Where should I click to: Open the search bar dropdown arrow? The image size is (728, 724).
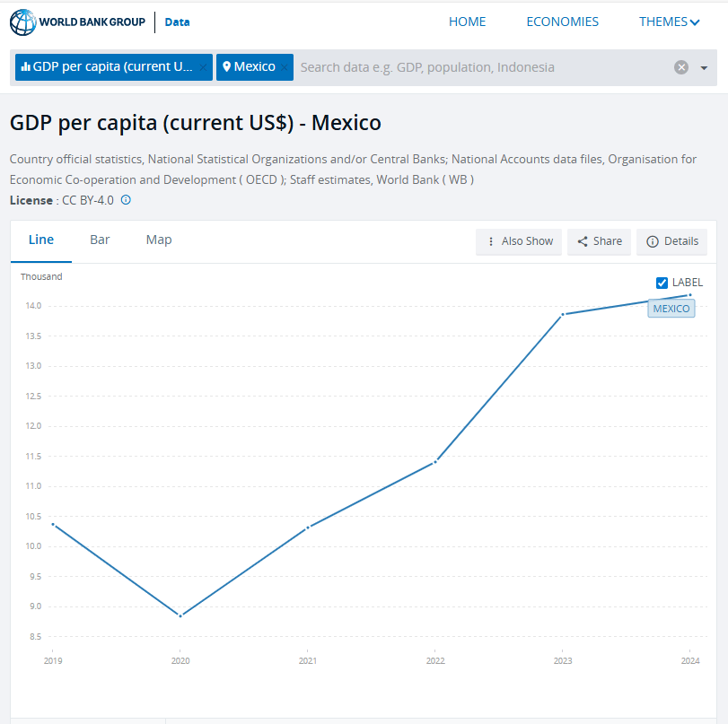[704, 68]
